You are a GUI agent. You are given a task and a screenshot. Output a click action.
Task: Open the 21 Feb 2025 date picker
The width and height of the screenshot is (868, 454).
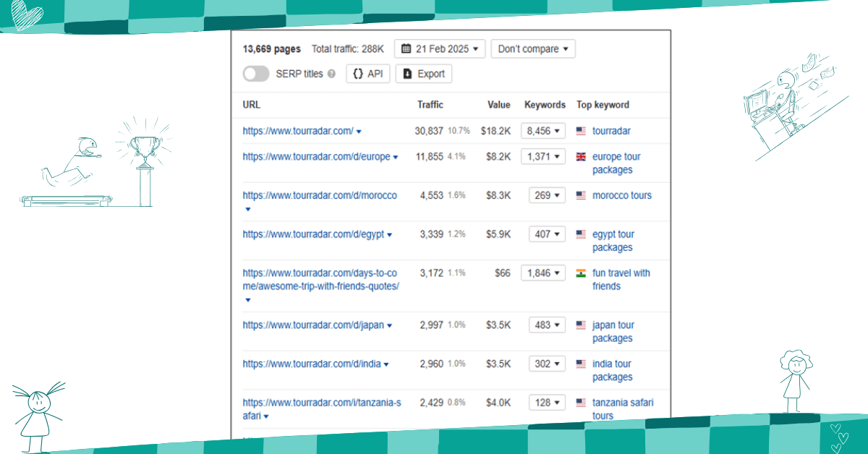[x=439, y=49]
